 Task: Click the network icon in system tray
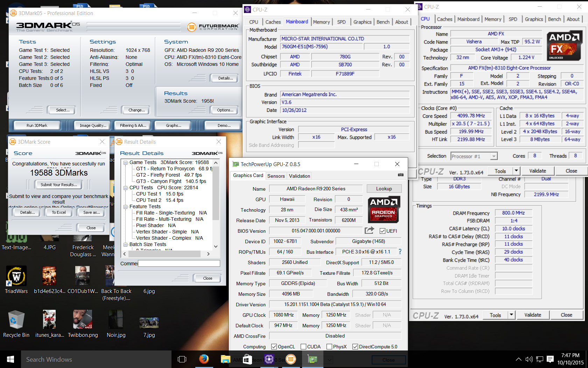pos(540,359)
